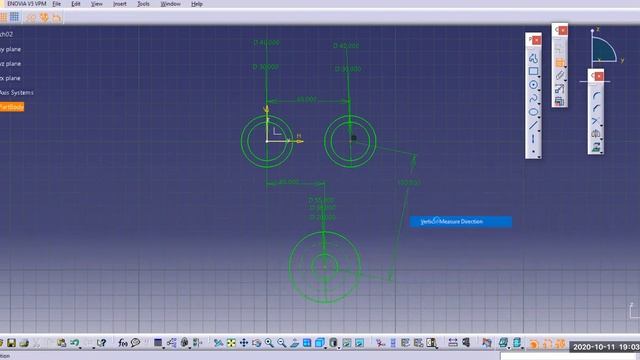Select the Pan view tool
This screenshot has height=360, width=640.
(x=244, y=343)
